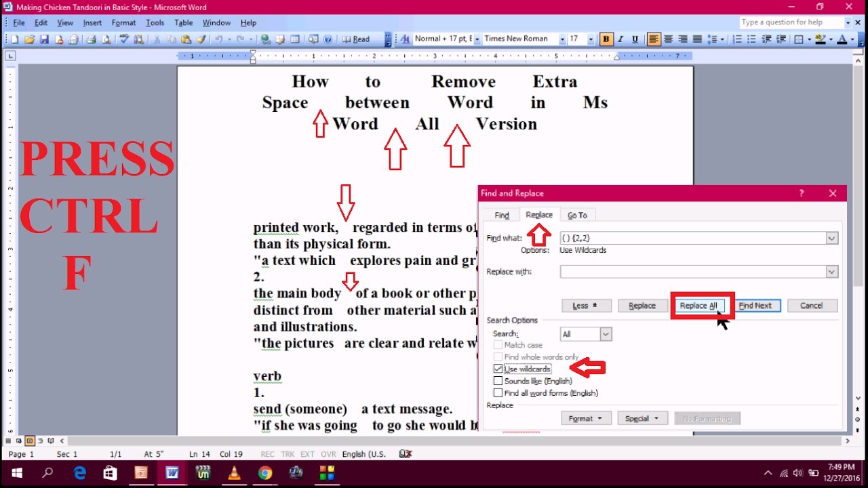The height and width of the screenshot is (488, 868).
Task: Run Spelling and Grammar check
Action: pyautogui.click(x=124, y=39)
